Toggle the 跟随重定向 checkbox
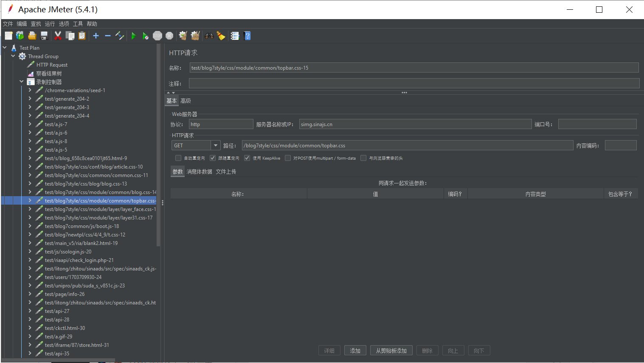The width and height of the screenshot is (644, 363). point(213,158)
